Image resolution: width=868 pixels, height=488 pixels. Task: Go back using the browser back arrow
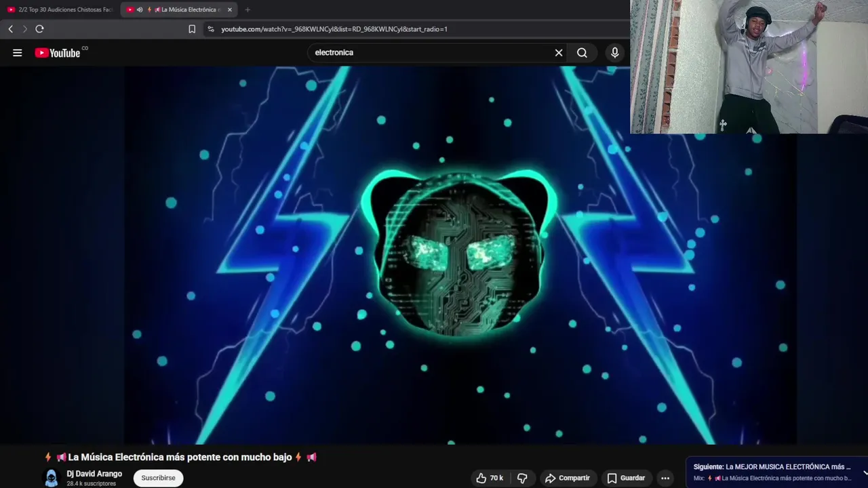click(x=11, y=29)
